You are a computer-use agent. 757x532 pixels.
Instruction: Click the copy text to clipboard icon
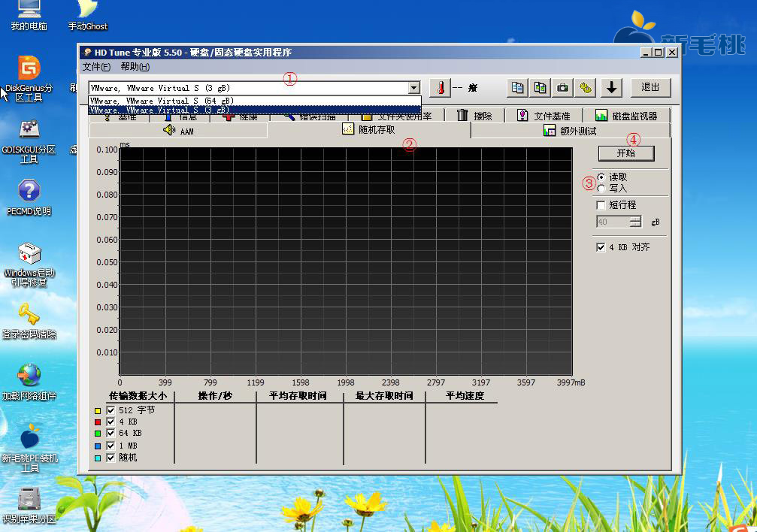(517, 88)
